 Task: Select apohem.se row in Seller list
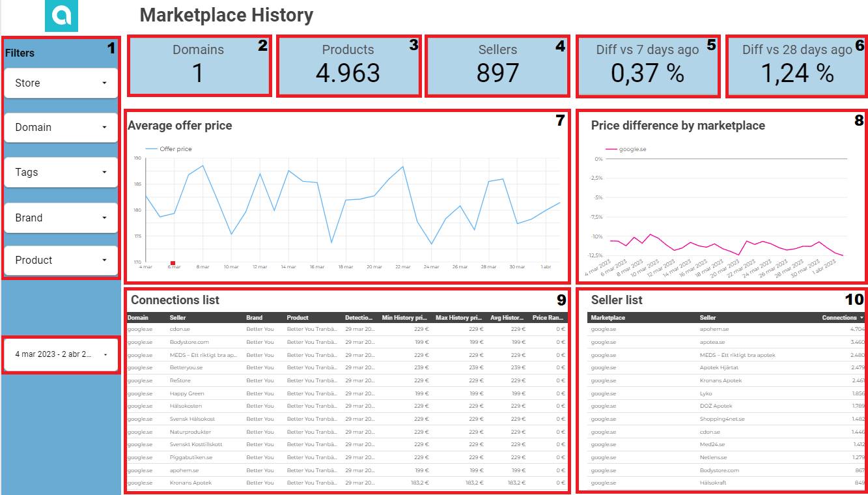[714, 330]
